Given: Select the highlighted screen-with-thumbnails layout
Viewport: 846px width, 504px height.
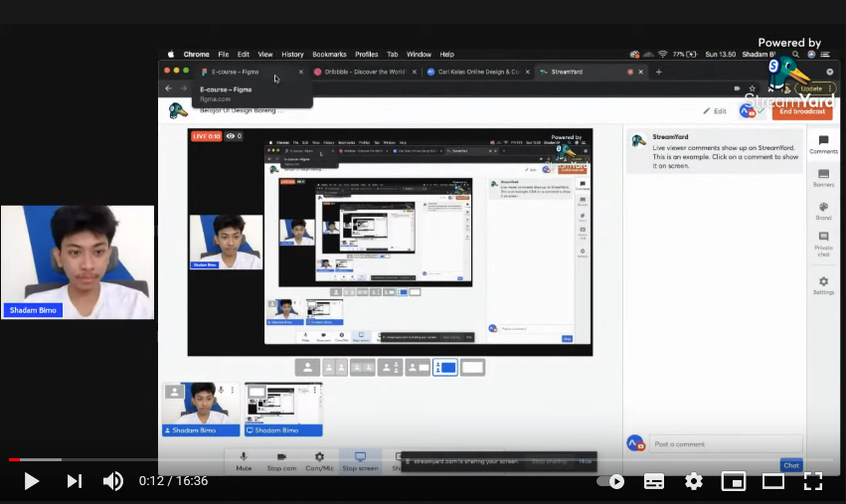Looking at the screenshot, I should tap(445, 368).
